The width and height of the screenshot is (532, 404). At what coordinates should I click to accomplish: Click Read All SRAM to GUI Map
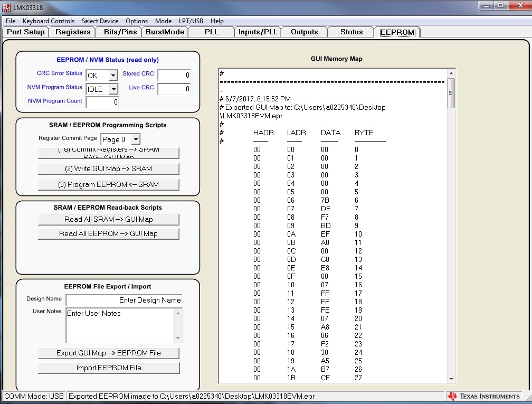[109, 220]
